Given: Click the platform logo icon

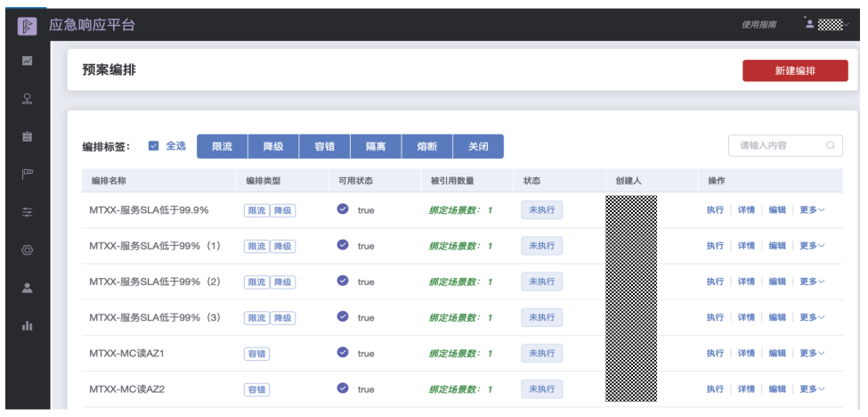Looking at the screenshot, I should [27, 26].
